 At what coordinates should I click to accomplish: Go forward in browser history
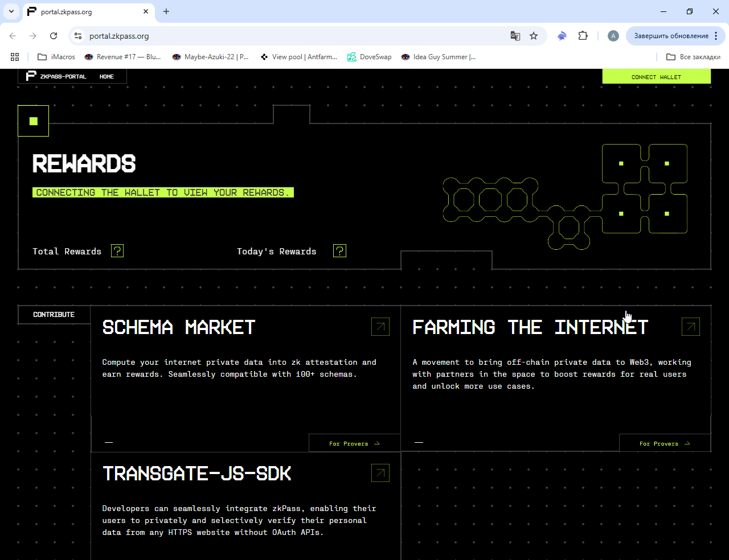(x=33, y=36)
